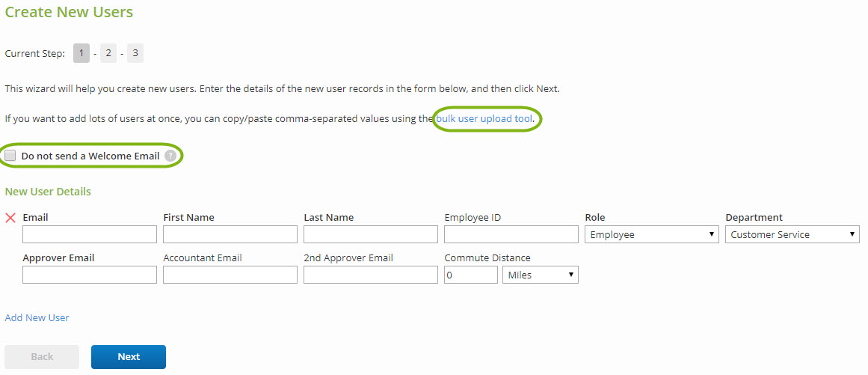Click the Welcome Email help question-mark icon
The image size is (868, 375).
(x=170, y=156)
